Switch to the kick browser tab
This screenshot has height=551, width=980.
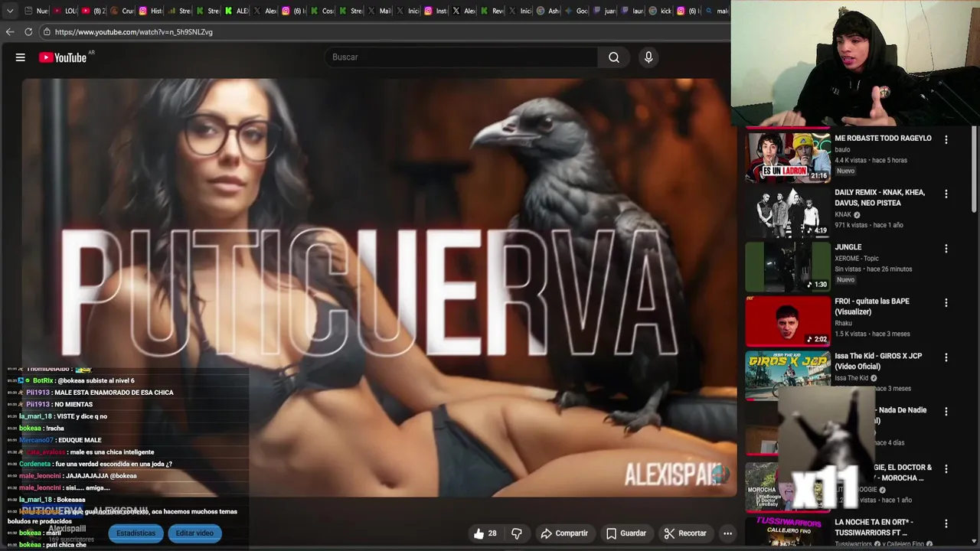(661, 11)
